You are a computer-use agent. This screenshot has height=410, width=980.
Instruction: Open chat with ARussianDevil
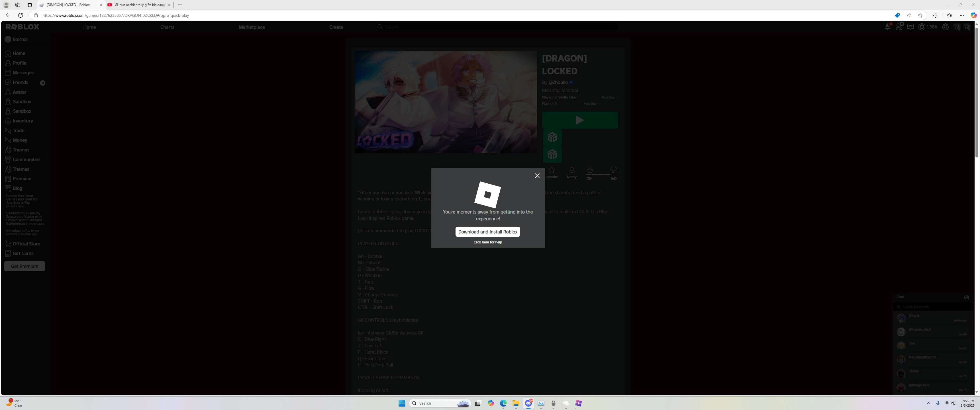pyautogui.click(x=932, y=332)
